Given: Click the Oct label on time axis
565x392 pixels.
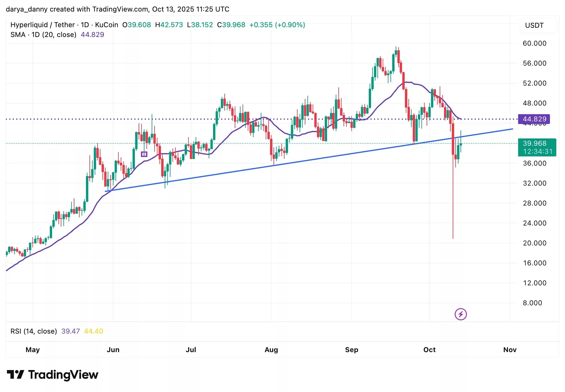Looking at the screenshot, I should (429, 350).
